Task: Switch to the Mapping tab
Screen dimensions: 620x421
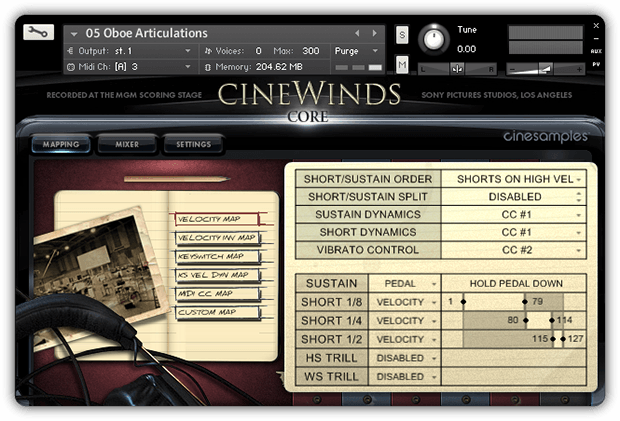Action: coord(61,144)
